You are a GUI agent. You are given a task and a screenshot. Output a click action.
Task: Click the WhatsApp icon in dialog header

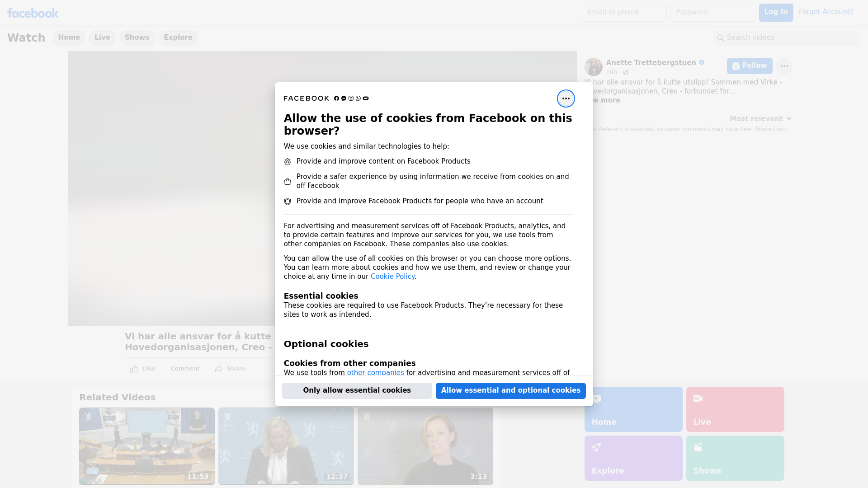tap(358, 99)
